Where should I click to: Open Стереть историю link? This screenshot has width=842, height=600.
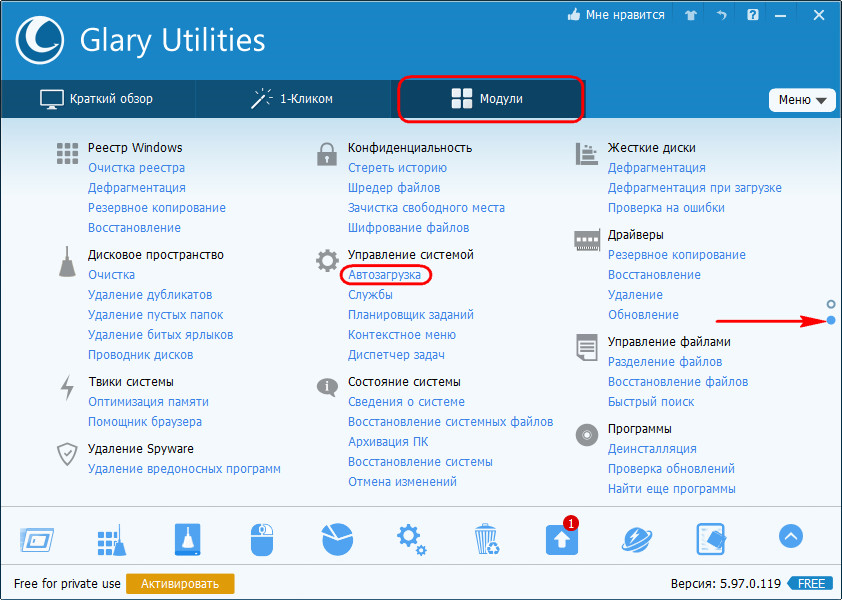397,168
